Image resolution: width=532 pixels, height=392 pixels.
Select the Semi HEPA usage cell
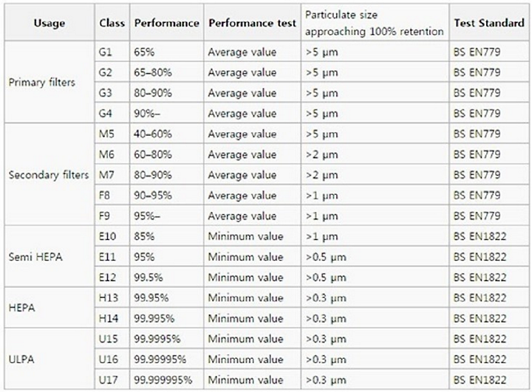(50, 257)
